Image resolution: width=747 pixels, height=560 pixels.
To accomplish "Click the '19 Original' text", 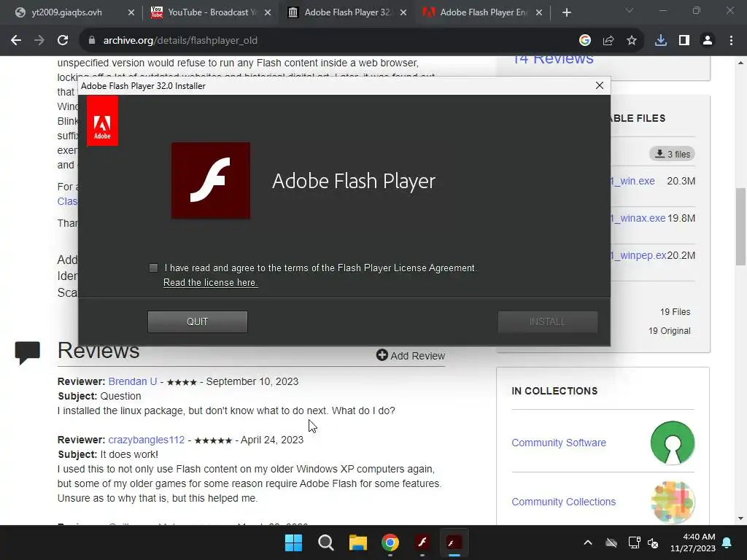I will click(670, 331).
